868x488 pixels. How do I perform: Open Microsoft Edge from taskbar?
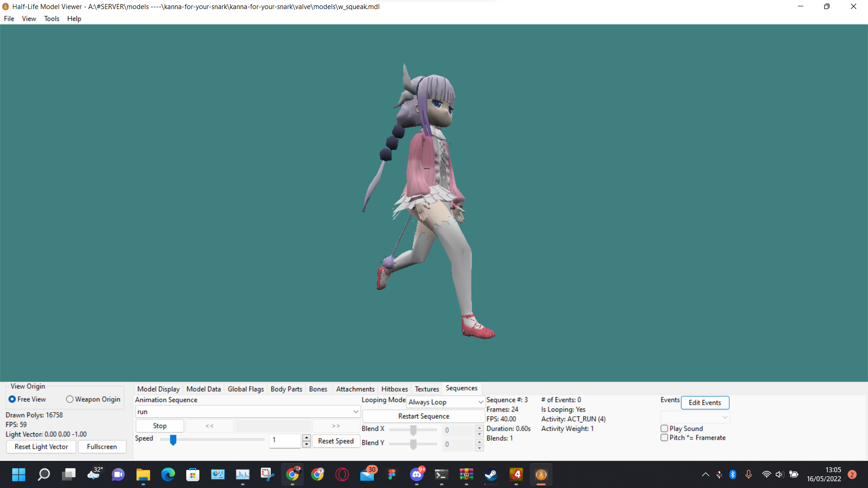coord(168,474)
